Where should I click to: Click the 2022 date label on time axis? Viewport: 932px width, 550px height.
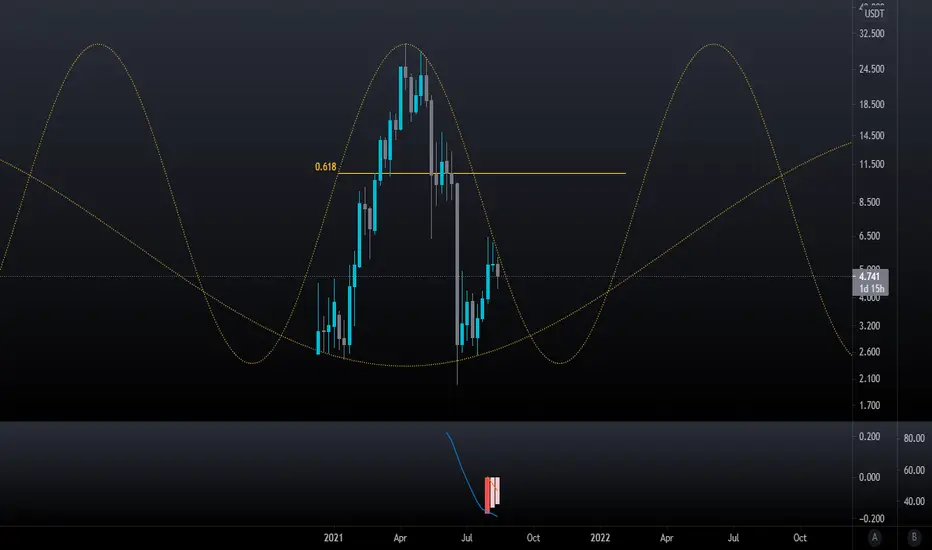[600, 538]
